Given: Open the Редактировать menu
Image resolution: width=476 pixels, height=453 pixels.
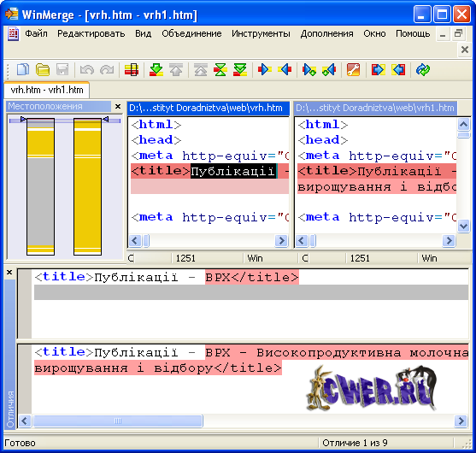Looking at the screenshot, I should (x=91, y=33).
